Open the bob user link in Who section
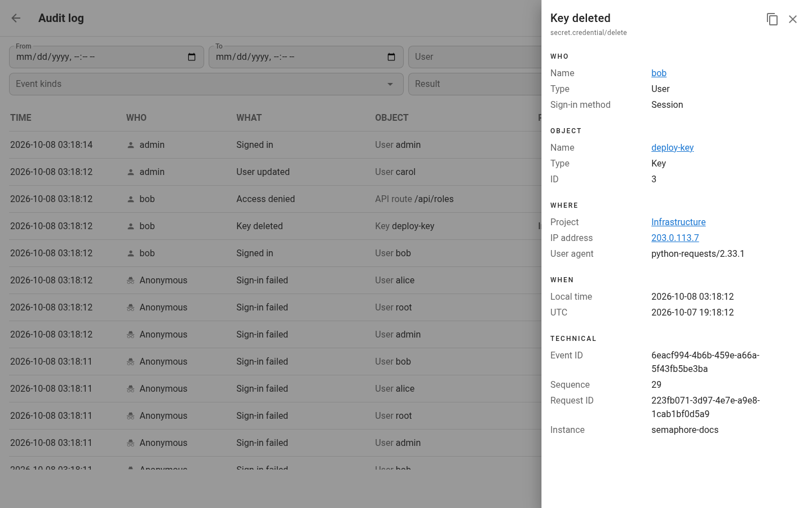This screenshot has height=508, width=812. (659, 73)
